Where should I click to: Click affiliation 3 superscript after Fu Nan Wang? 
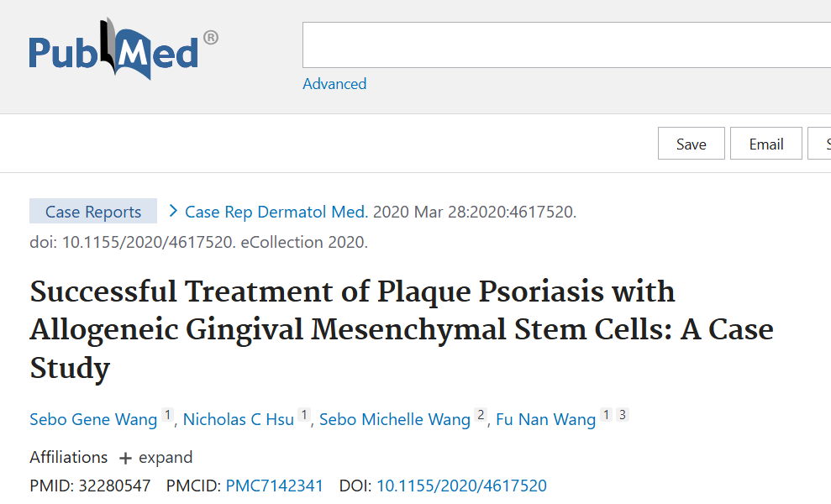pos(622,415)
